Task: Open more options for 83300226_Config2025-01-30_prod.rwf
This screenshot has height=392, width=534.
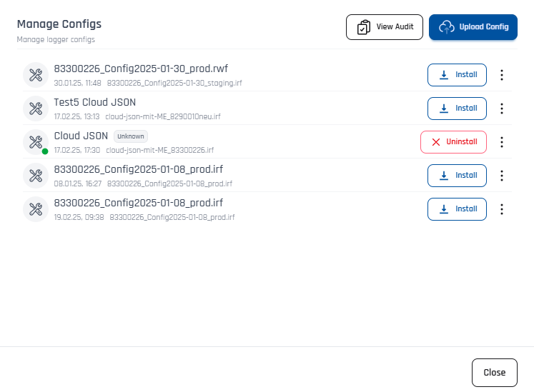Action: tap(502, 75)
